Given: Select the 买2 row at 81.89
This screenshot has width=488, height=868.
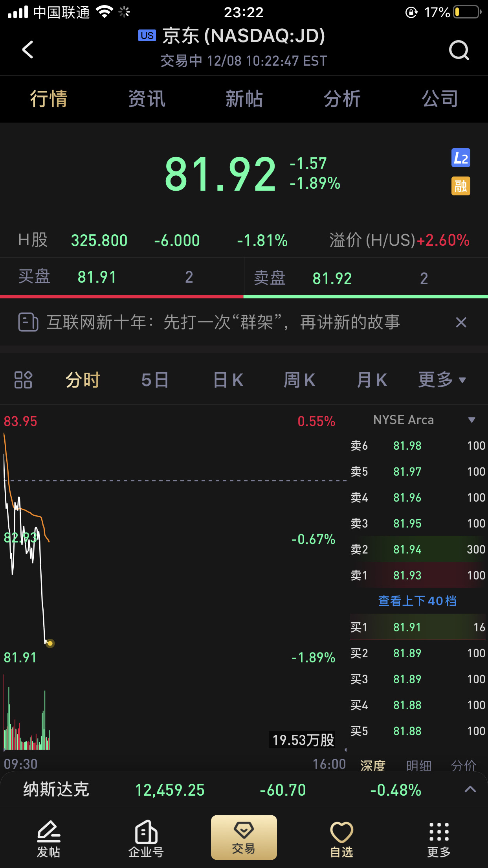Looking at the screenshot, I should tap(418, 653).
